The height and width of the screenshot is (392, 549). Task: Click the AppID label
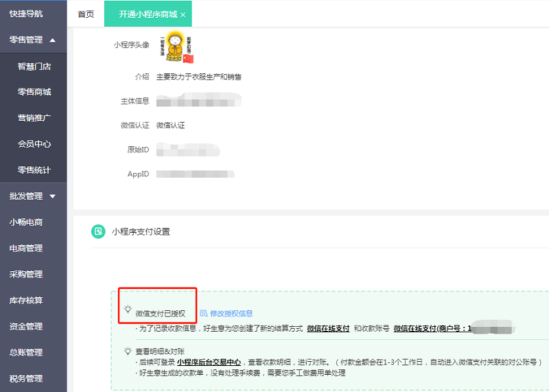[x=139, y=174]
